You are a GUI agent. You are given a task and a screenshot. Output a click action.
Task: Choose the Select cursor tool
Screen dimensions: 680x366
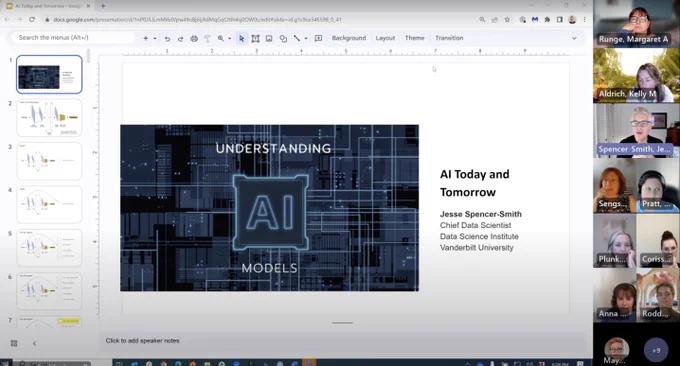pos(242,39)
